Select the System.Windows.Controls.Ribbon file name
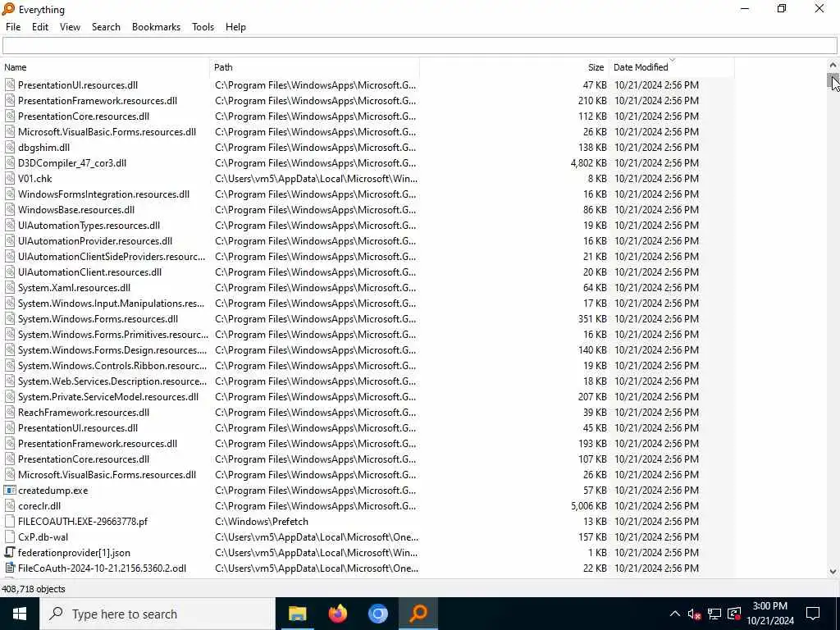Screen dimensions: 840x630 (112, 365)
